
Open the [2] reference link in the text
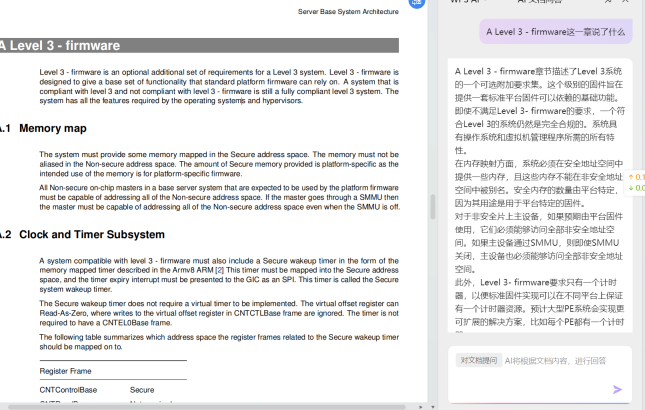click(x=220, y=270)
